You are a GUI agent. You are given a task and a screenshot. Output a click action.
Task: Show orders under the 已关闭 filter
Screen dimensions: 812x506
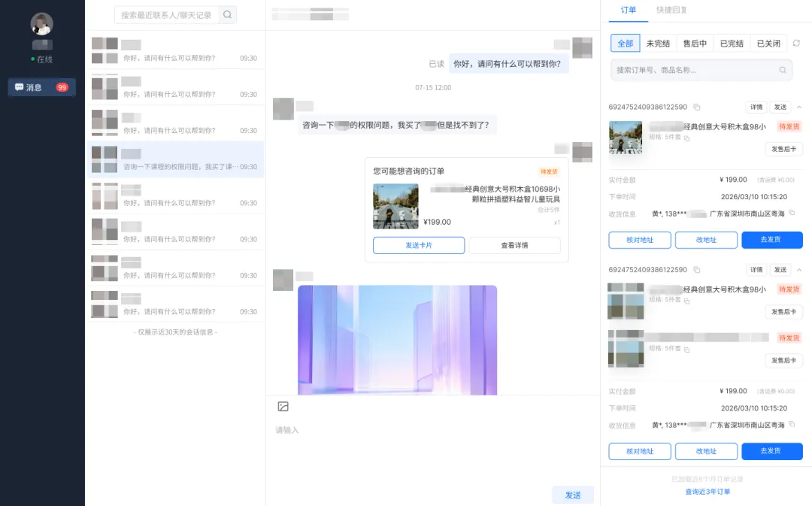(768, 44)
